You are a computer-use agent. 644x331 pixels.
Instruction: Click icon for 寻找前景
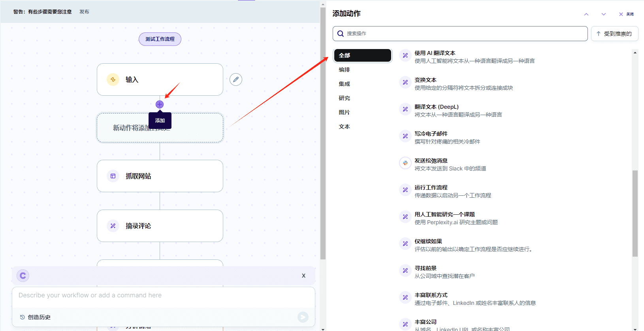[x=405, y=270]
